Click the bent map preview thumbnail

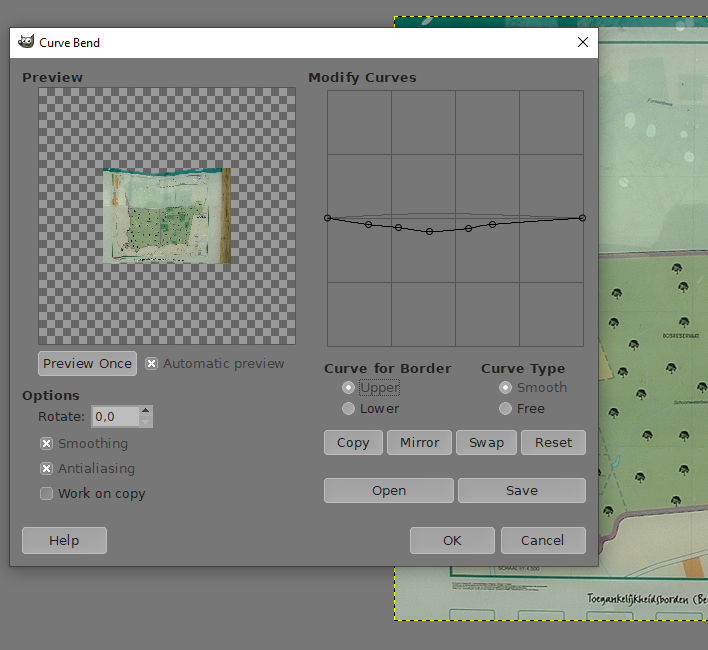click(x=167, y=216)
